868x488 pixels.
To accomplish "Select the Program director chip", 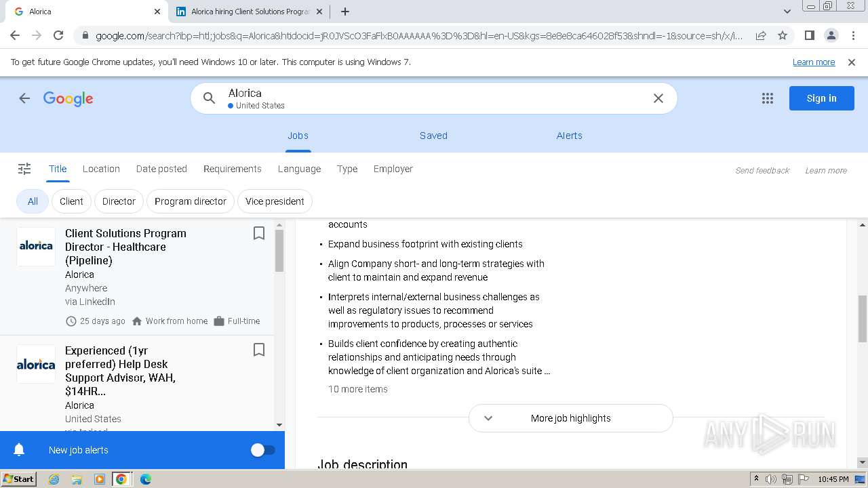I will pos(191,201).
